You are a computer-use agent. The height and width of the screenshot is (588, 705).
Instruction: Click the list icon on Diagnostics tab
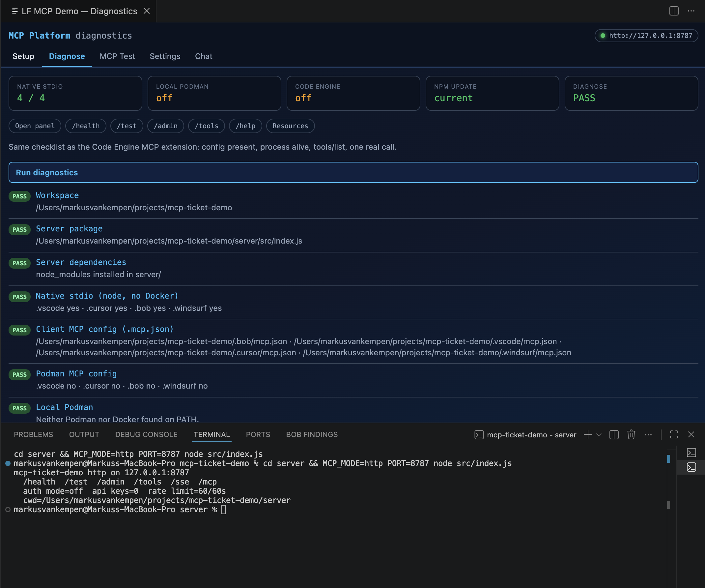(x=15, y=11)
